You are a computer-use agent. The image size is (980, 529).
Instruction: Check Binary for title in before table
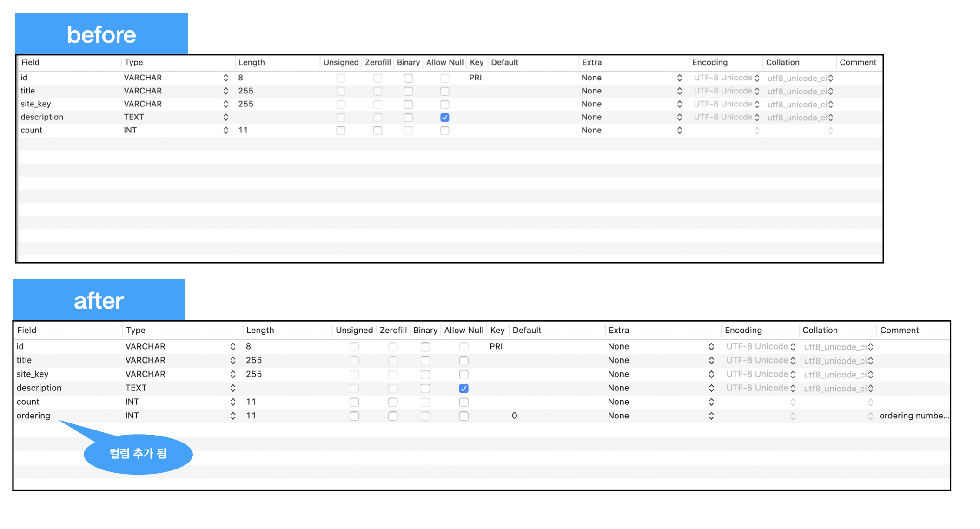tap(408, 91)
